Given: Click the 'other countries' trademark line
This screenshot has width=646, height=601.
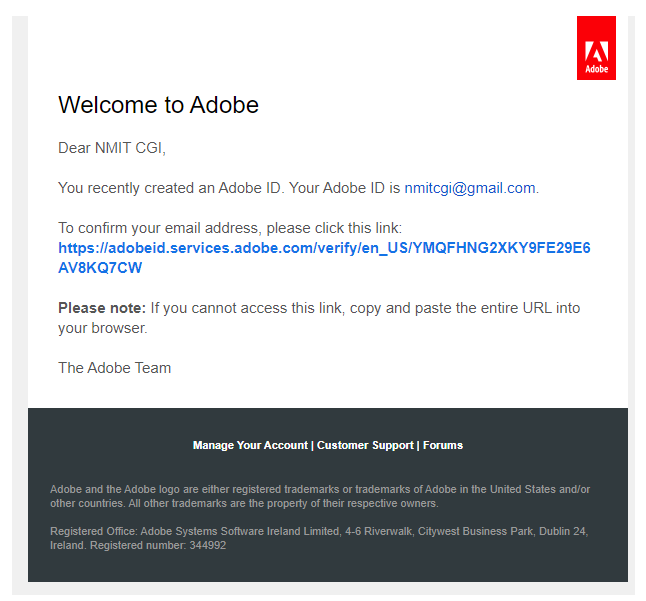Looking at the screenshot, I should coord(244,503).
